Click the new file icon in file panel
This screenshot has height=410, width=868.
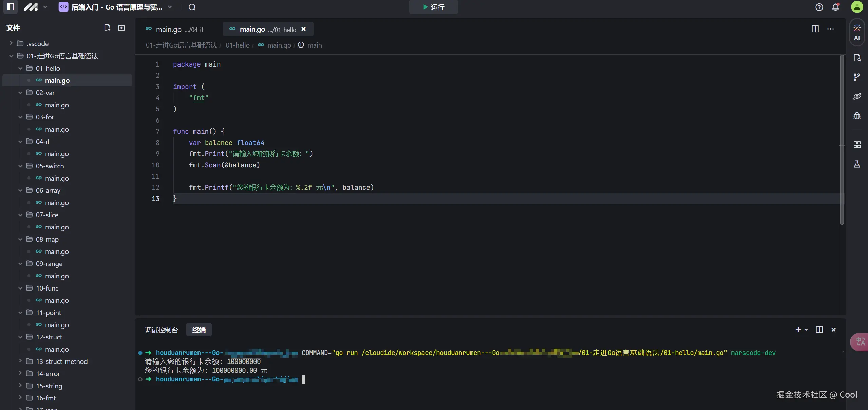tap(107, 28)
